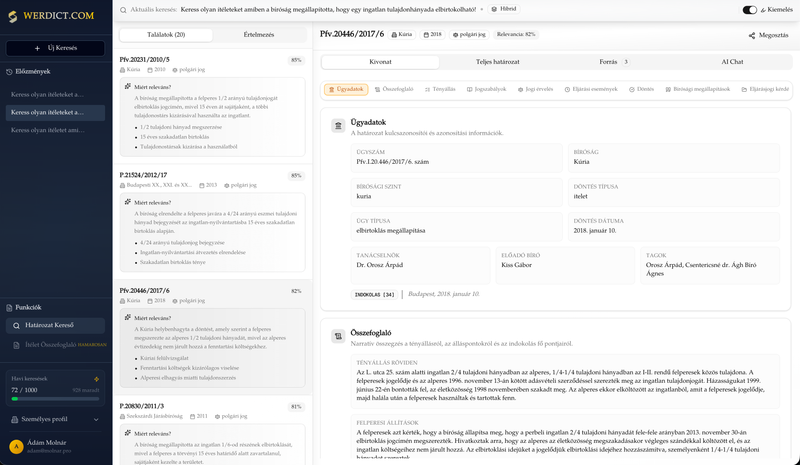This screenshot has height=465, width=800.
Task: Expand the INDOKOLÁS [34] reasoning tag
Action: [375, 294]
